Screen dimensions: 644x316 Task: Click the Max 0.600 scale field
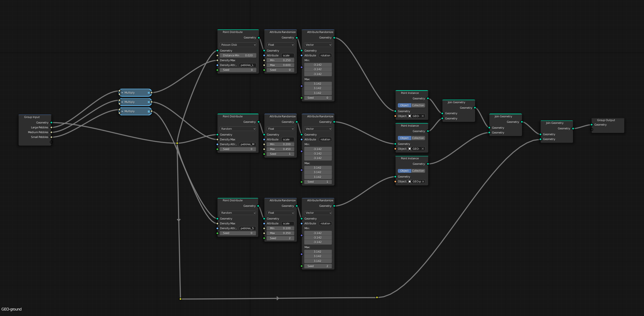281,65
